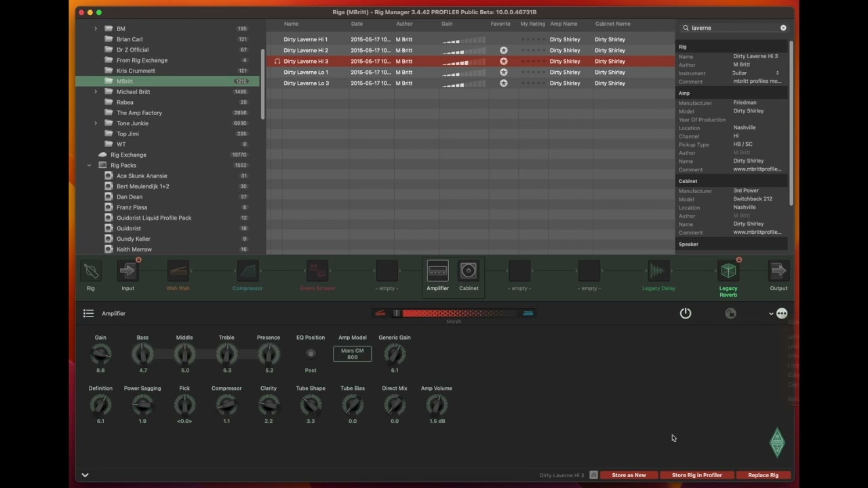This screenshot has height=488, width=868.
Task: Click the Rig Exchange cloud icon
Action: (102, 155)
